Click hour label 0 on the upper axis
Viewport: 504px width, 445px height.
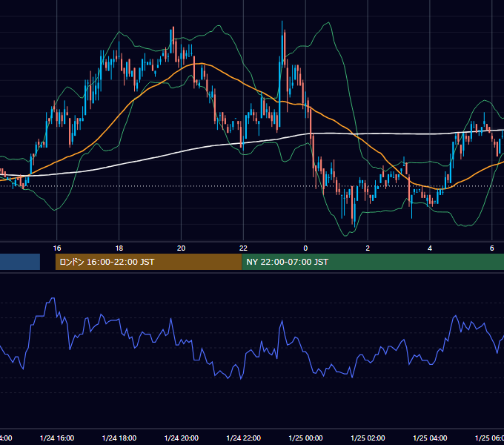[305, 248]
